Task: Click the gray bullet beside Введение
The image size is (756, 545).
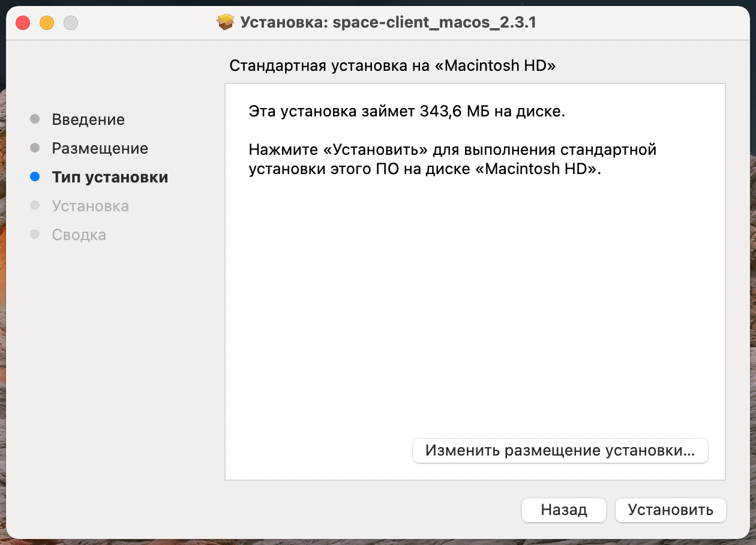Action: pyautogui.click(x=35, y=119)
